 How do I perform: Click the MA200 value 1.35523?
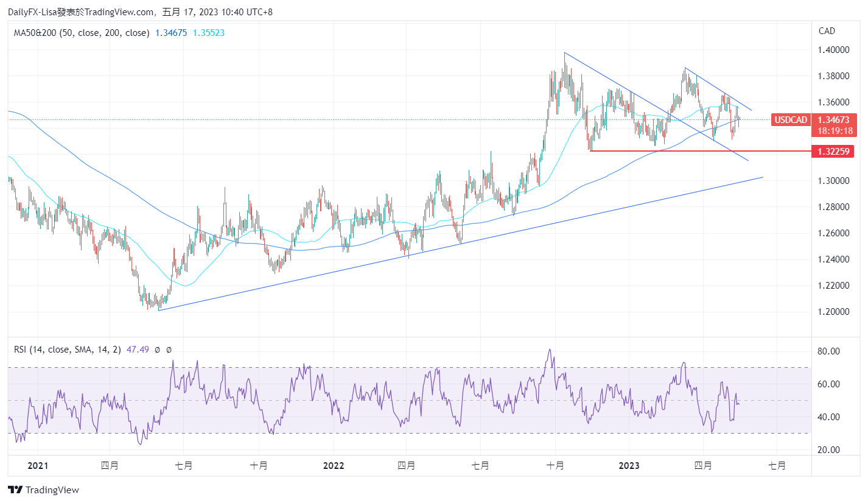(x=209, y=33)
